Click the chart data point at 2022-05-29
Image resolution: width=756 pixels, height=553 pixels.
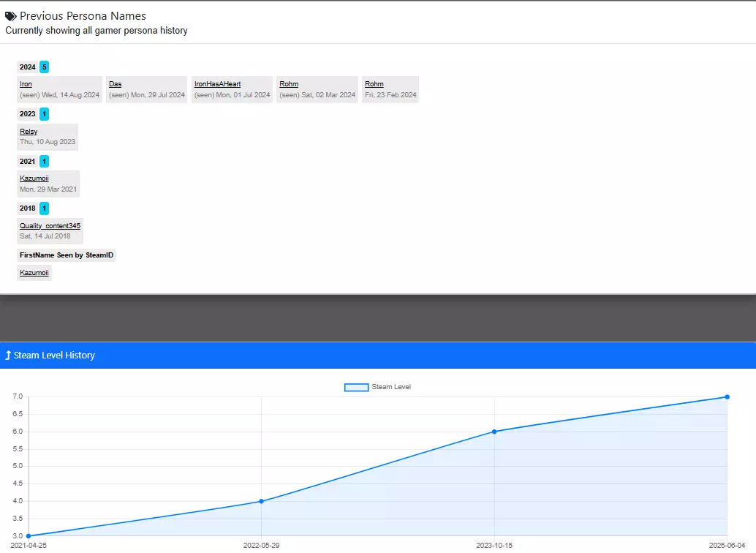261,501
